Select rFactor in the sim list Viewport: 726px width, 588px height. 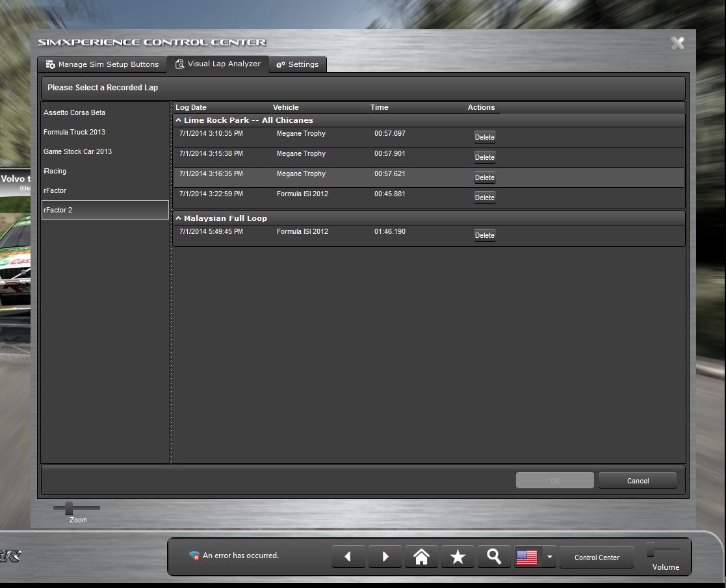pyautogui.click(x=105, y=190)
